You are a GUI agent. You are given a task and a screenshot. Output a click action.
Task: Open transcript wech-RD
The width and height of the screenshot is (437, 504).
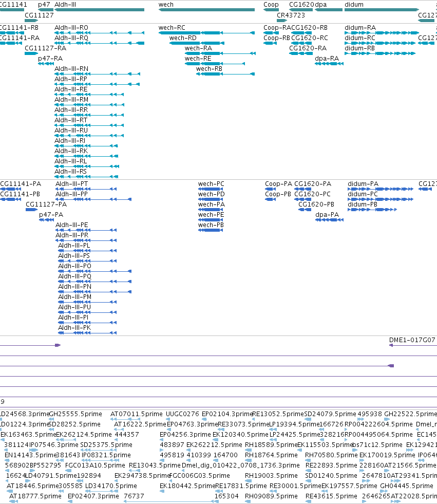(183, 38)
